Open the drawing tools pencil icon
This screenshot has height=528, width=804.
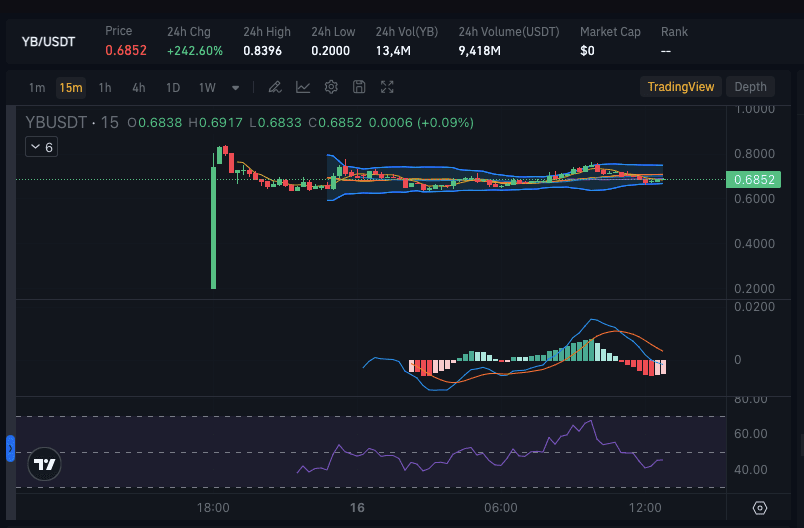click(274, 87)
